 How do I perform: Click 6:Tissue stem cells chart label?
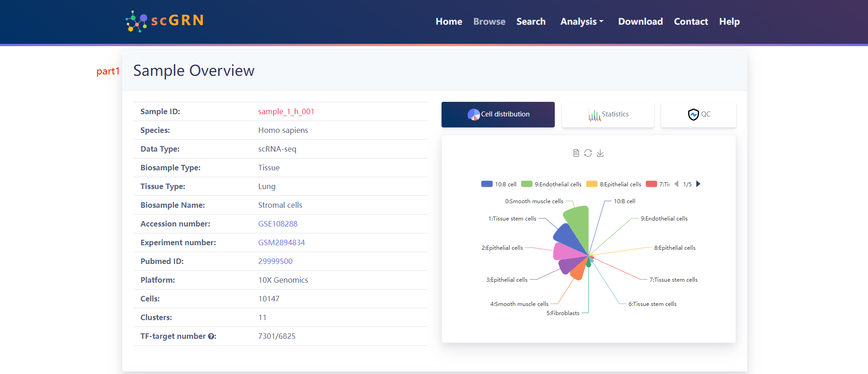tap(652, 304)
